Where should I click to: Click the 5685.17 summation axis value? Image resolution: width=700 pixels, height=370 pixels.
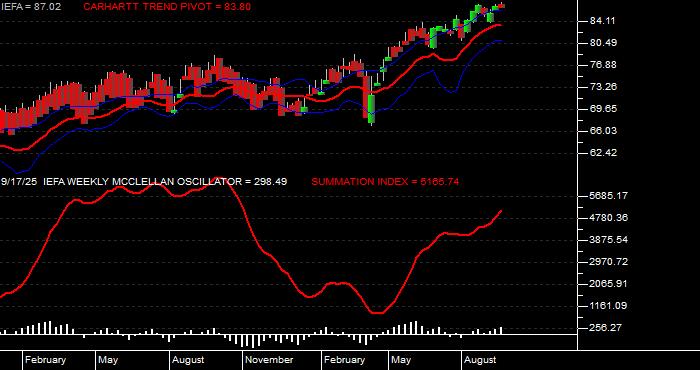[x=609, y=196]
